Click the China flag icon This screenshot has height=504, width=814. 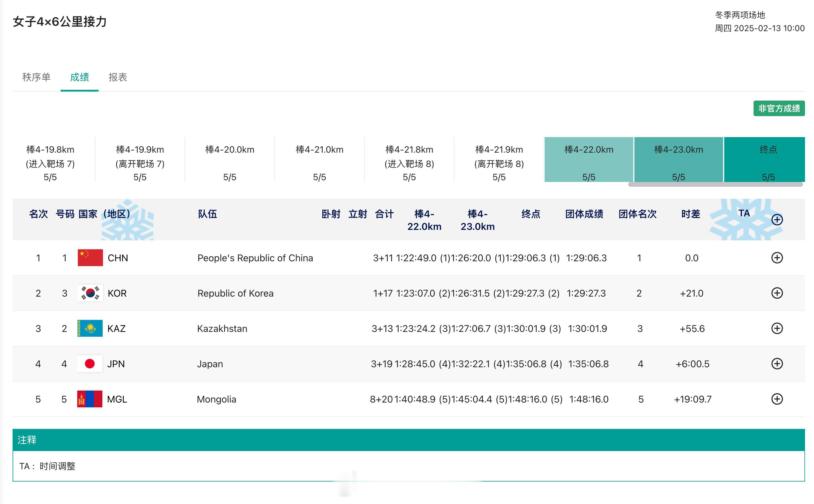pos(90,258)
